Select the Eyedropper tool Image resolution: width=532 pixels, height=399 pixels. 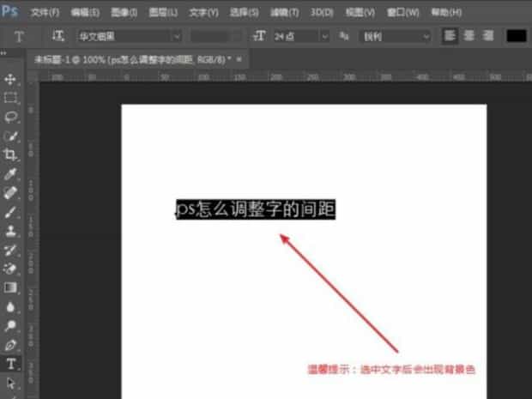click(x=11, y=173)
